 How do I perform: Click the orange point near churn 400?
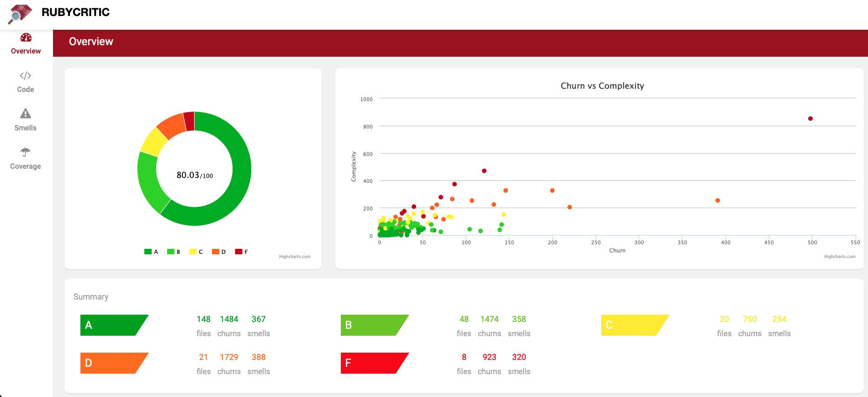pyautogui.click(x=718, y=200)
